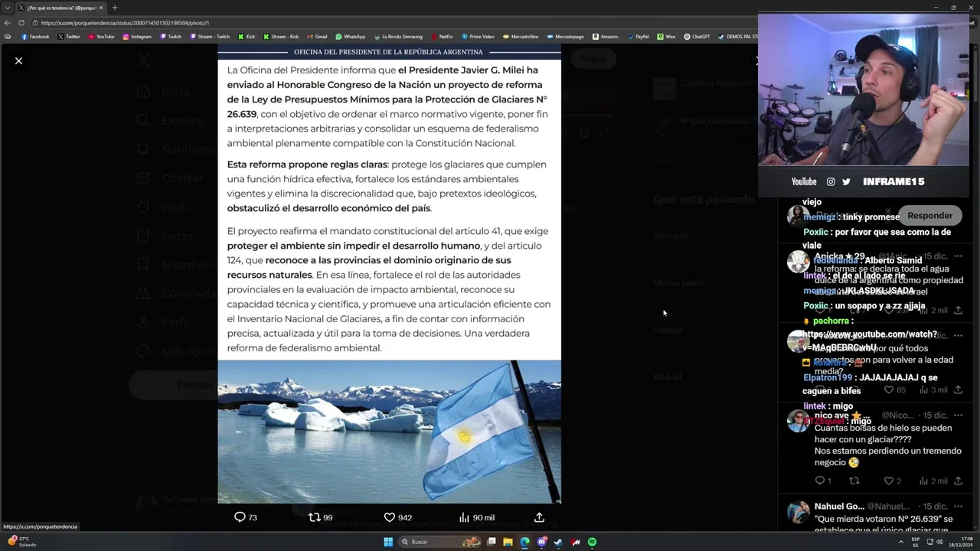Select the ¿Por qué es tendencia? tab
Viewport: 980px width, 551px height.
(60, 8)
